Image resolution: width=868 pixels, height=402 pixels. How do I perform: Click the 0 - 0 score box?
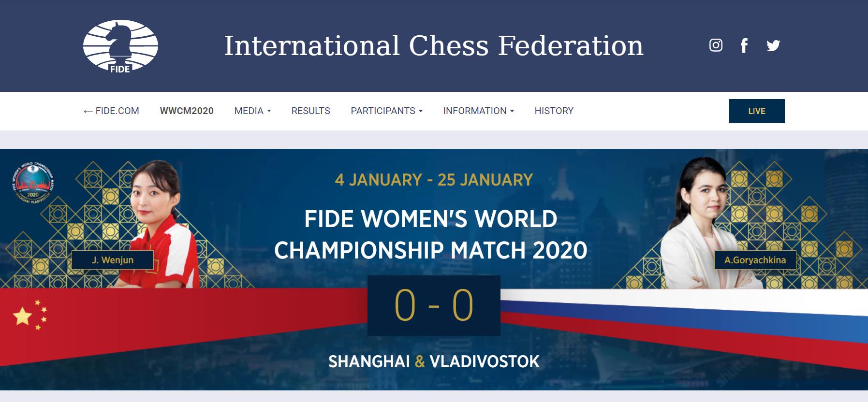(434, 305)
